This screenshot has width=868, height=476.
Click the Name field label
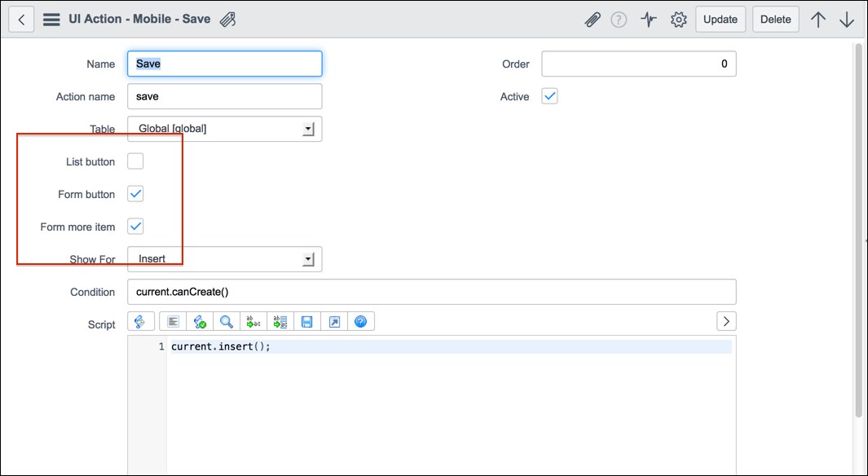[101, 64]
